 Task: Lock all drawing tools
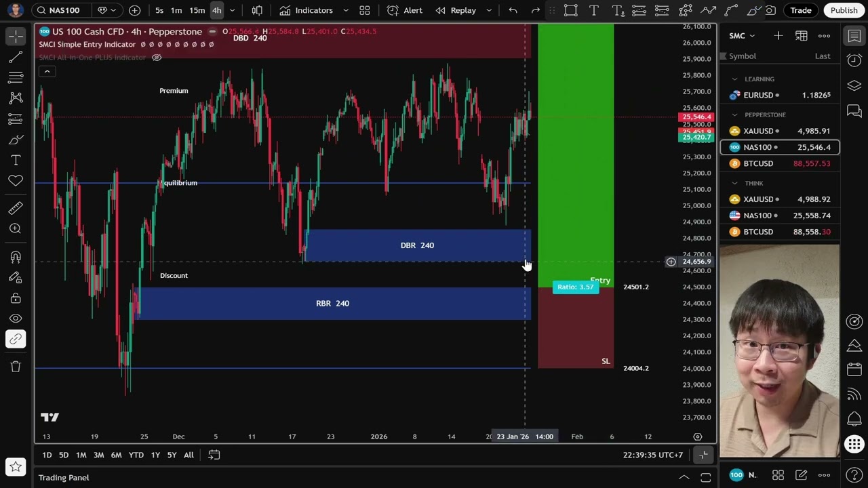point(16,298)
